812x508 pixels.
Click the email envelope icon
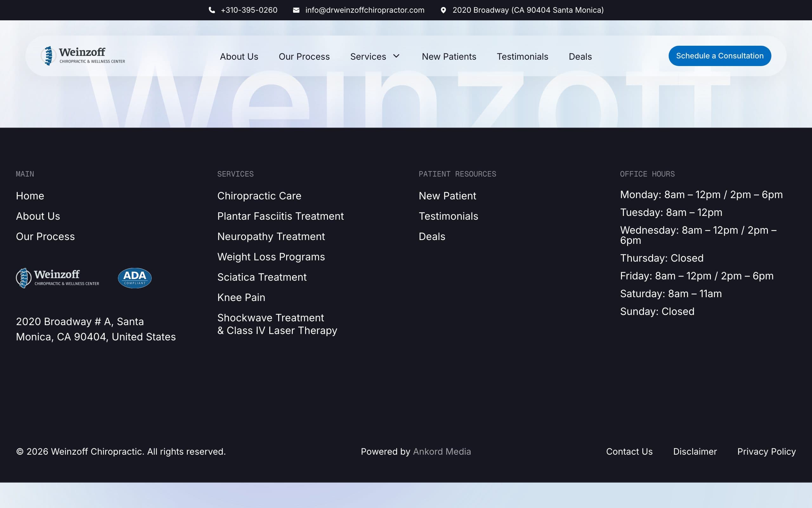296,10
